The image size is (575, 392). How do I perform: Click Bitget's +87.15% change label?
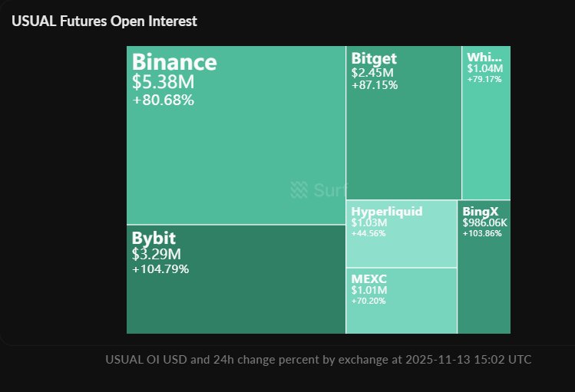point(375,85)
